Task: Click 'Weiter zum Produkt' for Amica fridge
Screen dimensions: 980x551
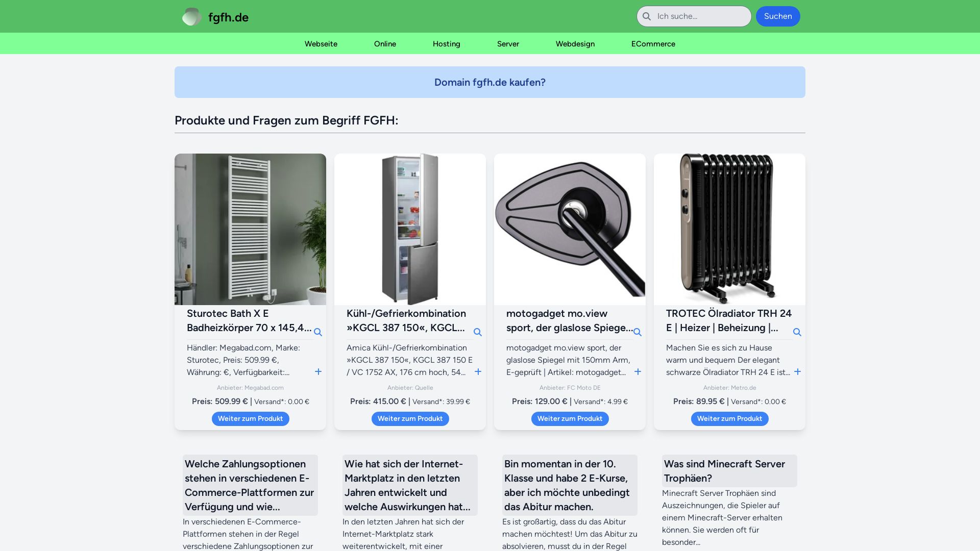Action: (x=410, y=419)
